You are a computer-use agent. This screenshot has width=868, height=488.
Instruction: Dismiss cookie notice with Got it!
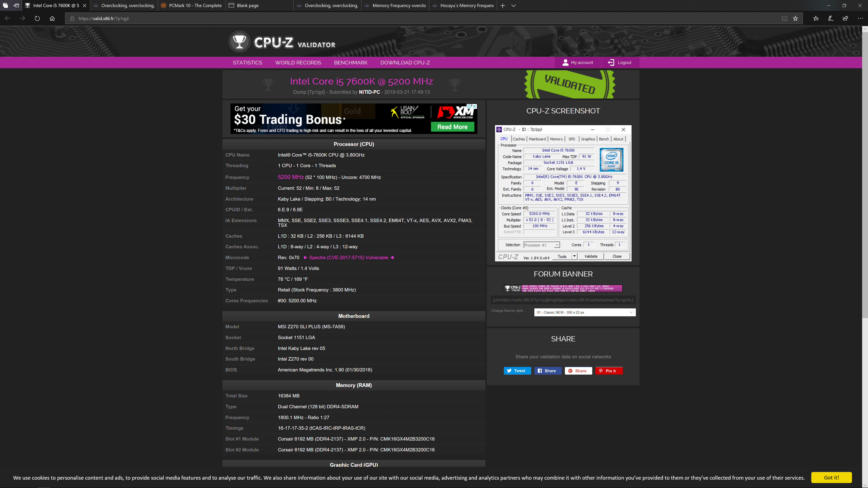831,477
